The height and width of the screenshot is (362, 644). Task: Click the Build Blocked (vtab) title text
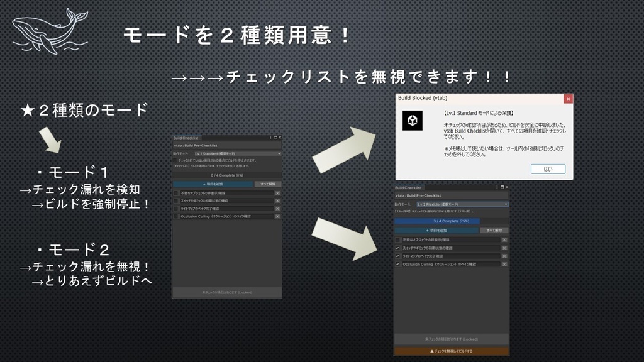(x=423, y=98)
